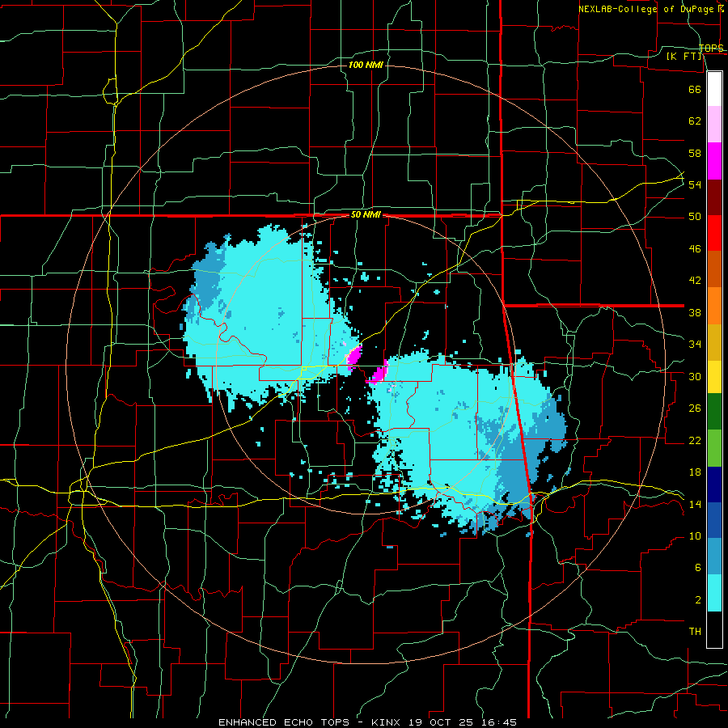728x728 pixels.
Task: Click the "100 NMI" range ring label
Action: 366,65
